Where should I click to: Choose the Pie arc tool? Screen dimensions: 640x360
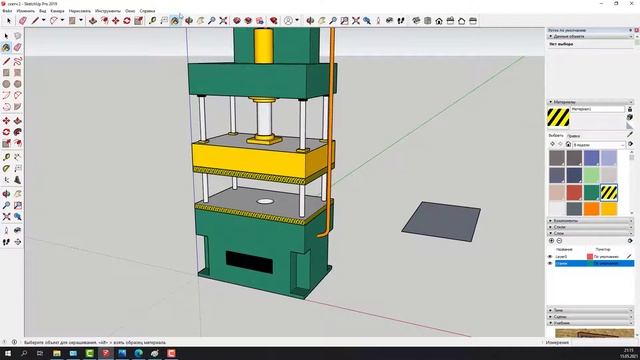pos(18,107)
